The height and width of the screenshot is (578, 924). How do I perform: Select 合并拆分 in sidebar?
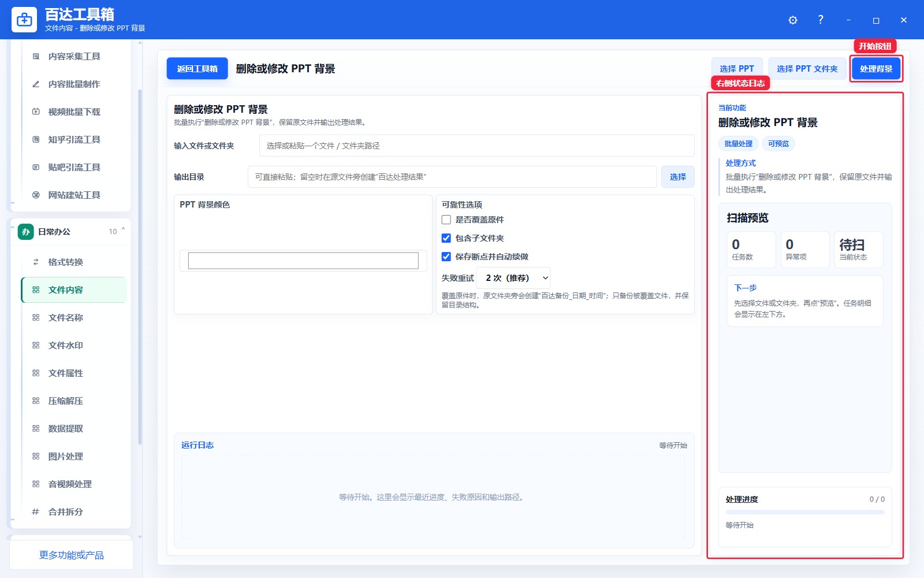pos(74,512)
